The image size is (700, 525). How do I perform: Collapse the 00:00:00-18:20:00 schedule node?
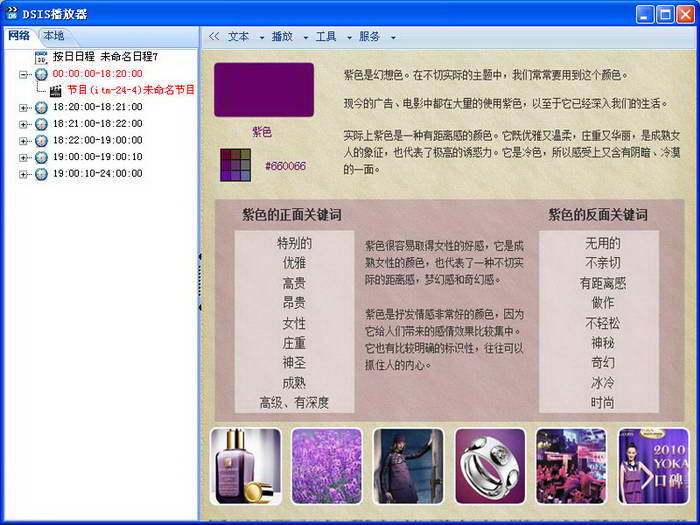click(23, 75)
